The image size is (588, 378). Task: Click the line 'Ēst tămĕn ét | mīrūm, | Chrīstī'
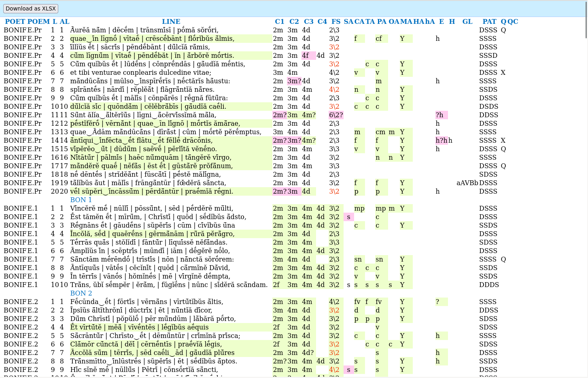coord(171,217)
